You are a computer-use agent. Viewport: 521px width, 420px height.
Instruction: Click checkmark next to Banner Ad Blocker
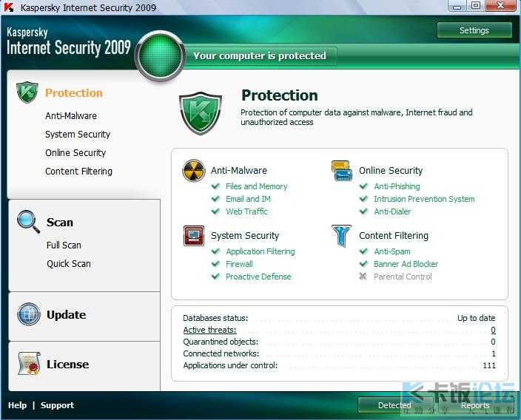[x=363, y=264]
